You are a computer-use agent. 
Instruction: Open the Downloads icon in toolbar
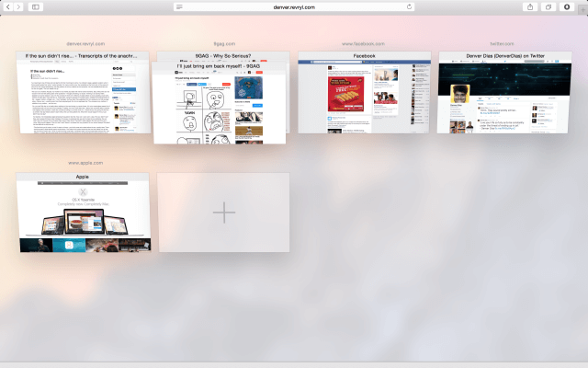click(567, 6)
